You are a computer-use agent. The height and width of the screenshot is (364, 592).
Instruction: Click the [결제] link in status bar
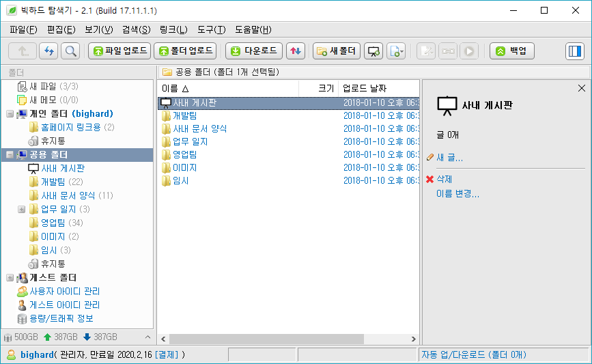(x=167, y=354)
